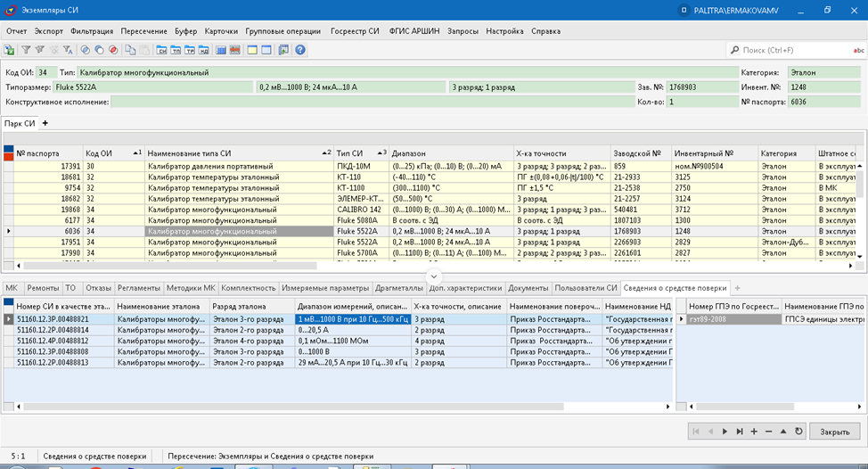Add a new tab next to Парк СИ
868x469 pixels.
[45, 123]
